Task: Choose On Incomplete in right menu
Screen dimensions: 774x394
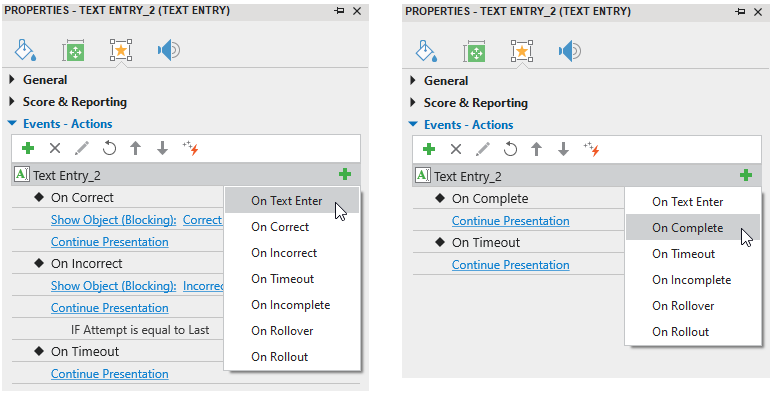Action: tap(693, 280)
